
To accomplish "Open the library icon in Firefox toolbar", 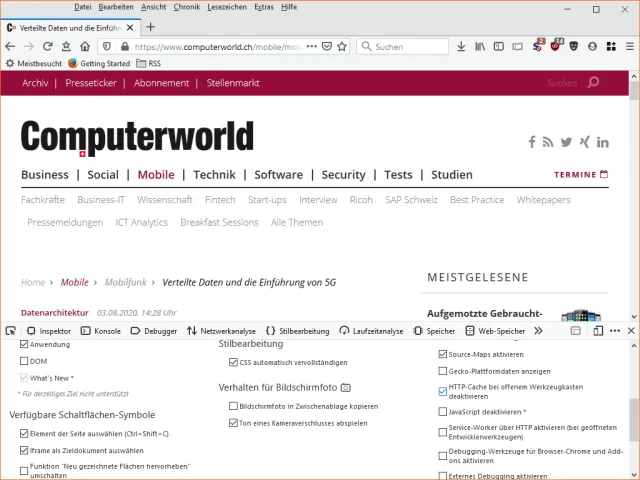I will coord(481,46).
